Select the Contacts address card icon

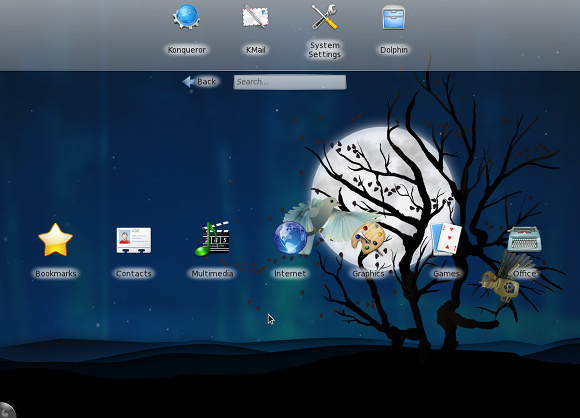[x=134, y=240]
